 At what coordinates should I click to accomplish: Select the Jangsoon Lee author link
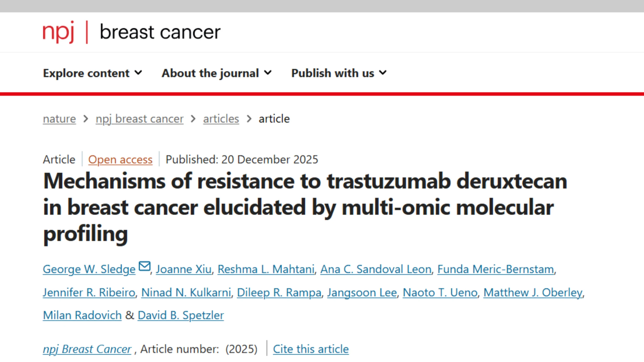pyautogui.click(x=362, y=292)
